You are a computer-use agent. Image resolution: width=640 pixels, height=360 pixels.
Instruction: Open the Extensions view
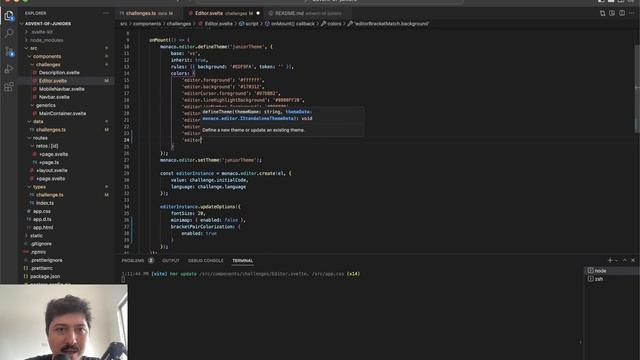9,87
